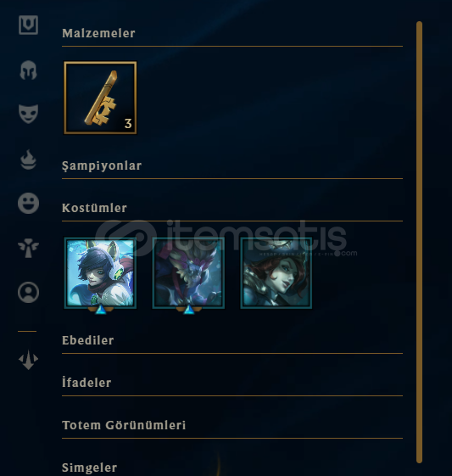452x476 pixels.
Task: Open the summoner icons profile icon
Action: (28, 293)
